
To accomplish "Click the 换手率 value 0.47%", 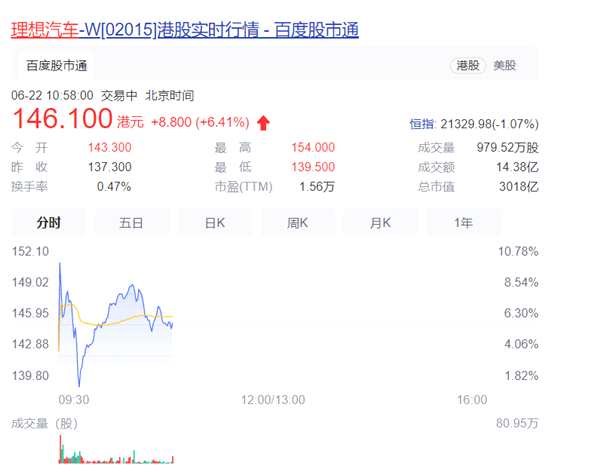I will pyautogui.click(x=114, y=187).
